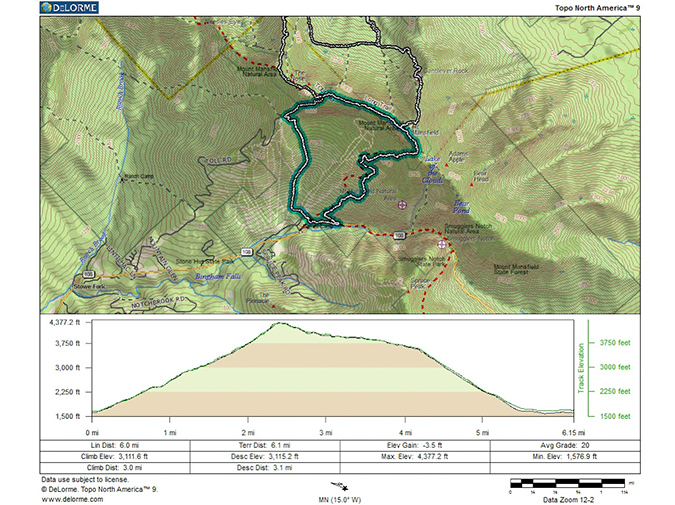Select the Lake of the Clouds label
Screen dimensions: 675x505
point(432,167)
